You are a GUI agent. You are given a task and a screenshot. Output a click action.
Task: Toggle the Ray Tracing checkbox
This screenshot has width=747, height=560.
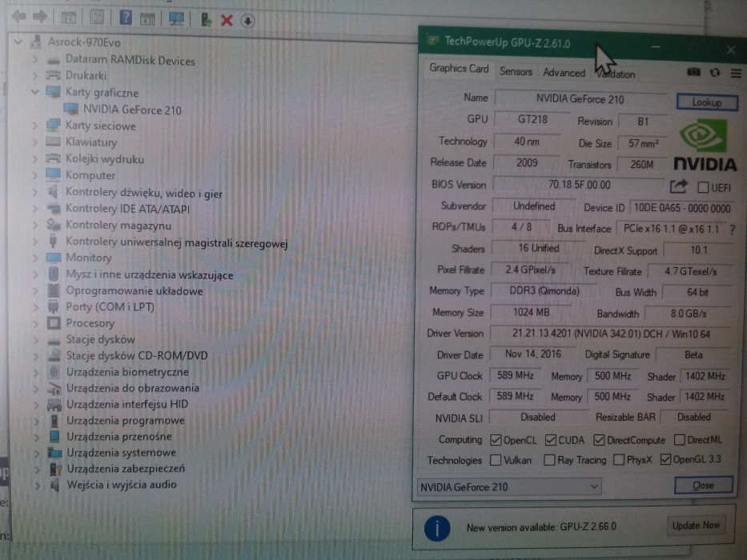click(549, 459)
